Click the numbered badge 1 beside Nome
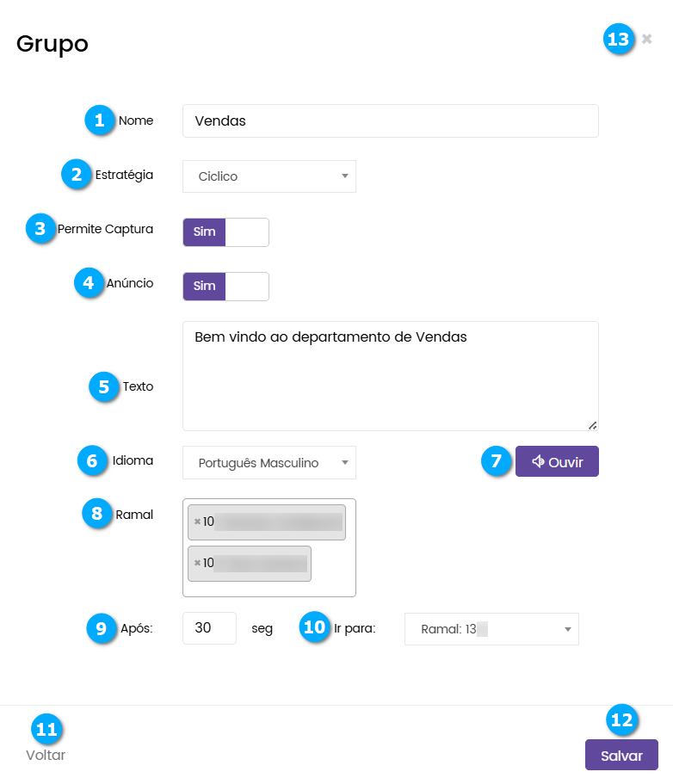The width and height of the screenshot is (673, 784). coord(100,120)
